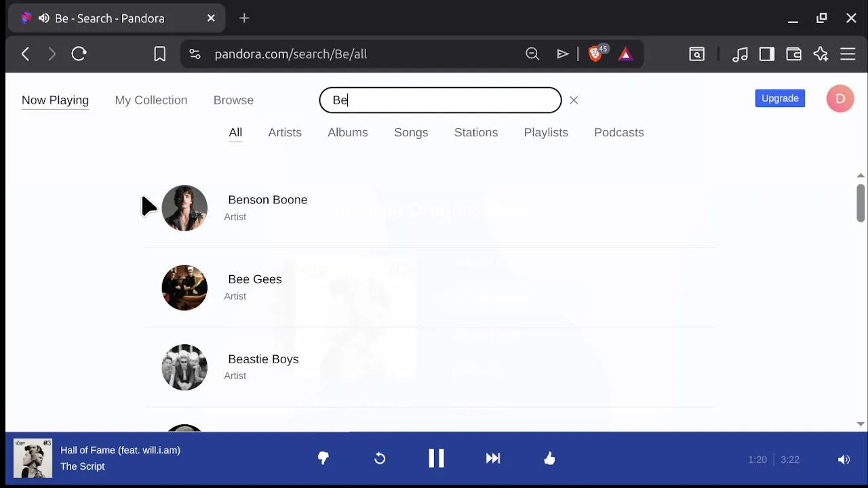Screen dimensions: 868x488
Task: Reload the Pandora page
Action: (79, 54)
